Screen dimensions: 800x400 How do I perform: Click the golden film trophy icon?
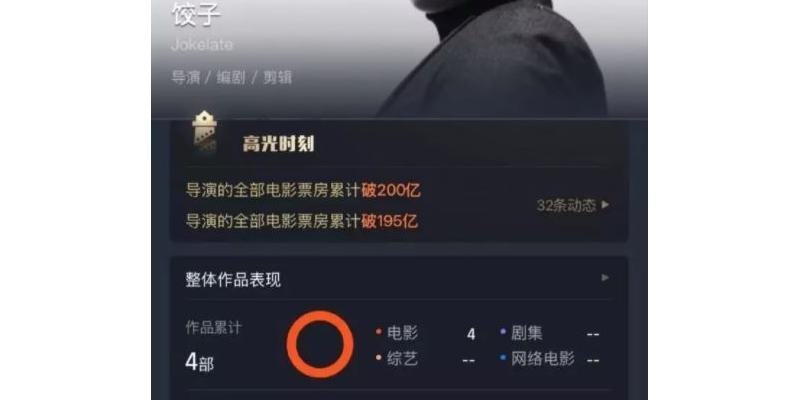[205, 133]
